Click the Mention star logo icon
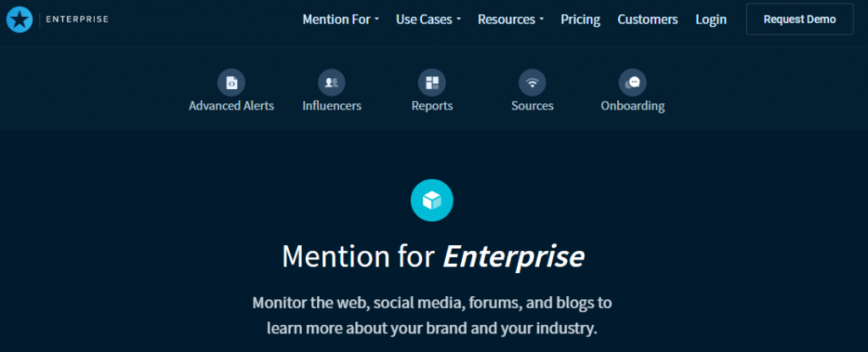Viewport: 868px width, 352px height. point(19,20)
